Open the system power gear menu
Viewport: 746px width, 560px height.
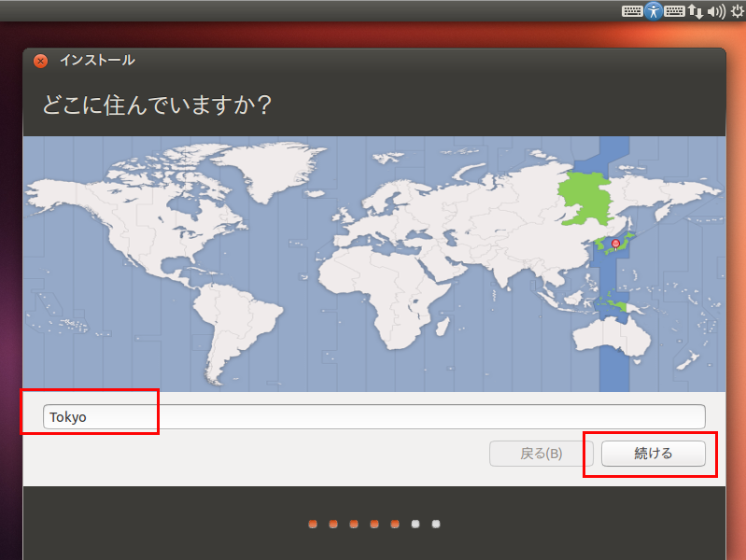pyautogui.click(x=738, y=11)
